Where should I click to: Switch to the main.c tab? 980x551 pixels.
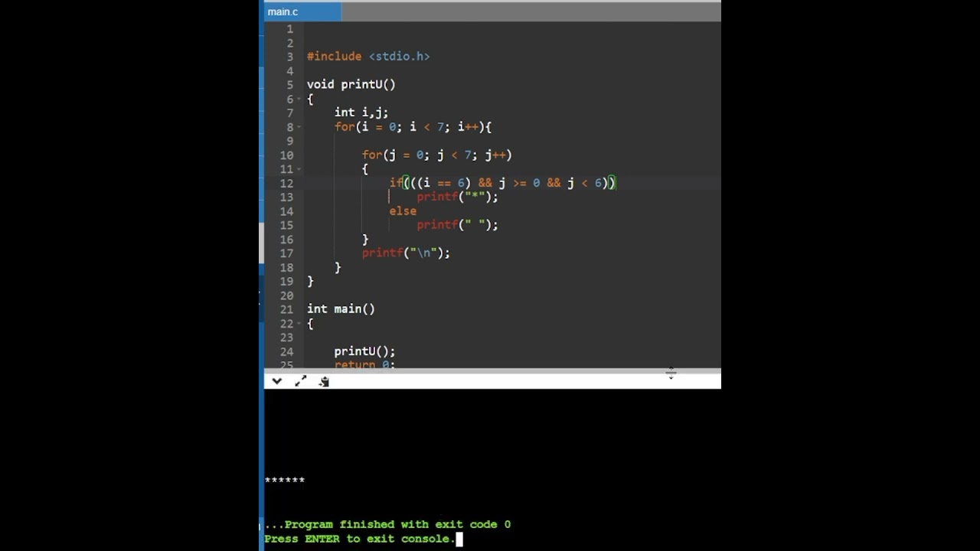(302, 11)
